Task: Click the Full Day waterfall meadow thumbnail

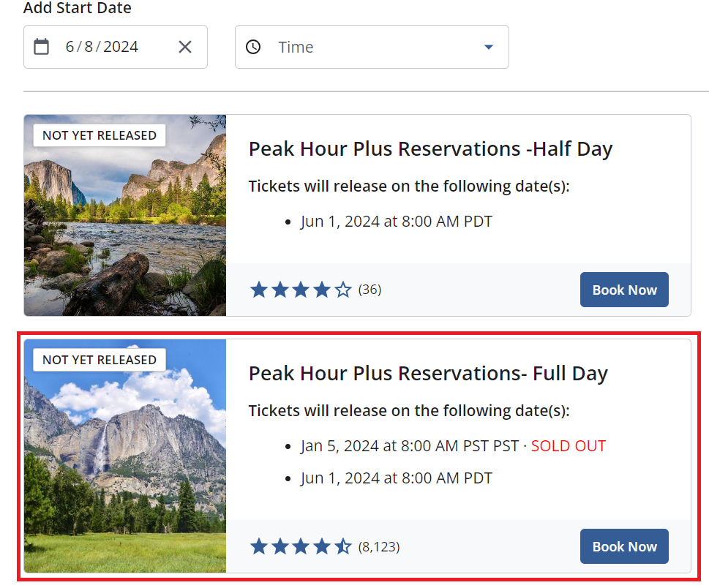Action: click(125, 468)
